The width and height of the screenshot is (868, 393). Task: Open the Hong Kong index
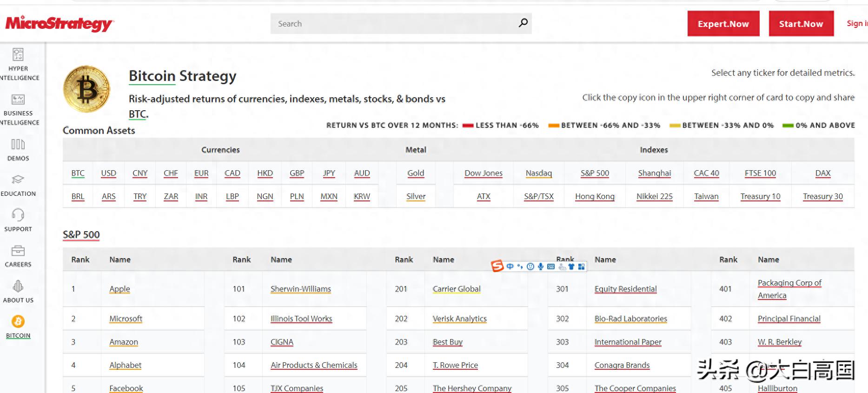pos(595,196)
